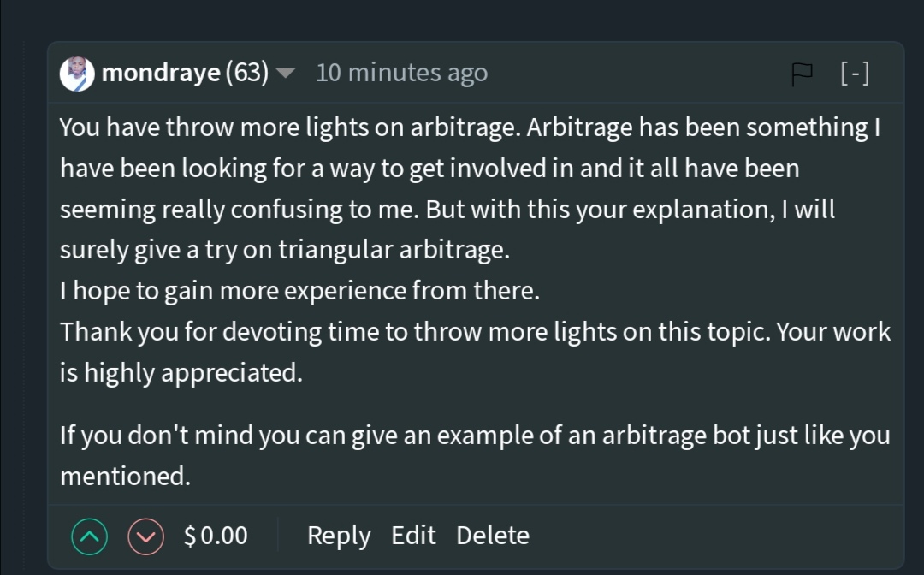Collapse the comment with the [-] toggle
924x575 pixels.
tap(855, 74)
